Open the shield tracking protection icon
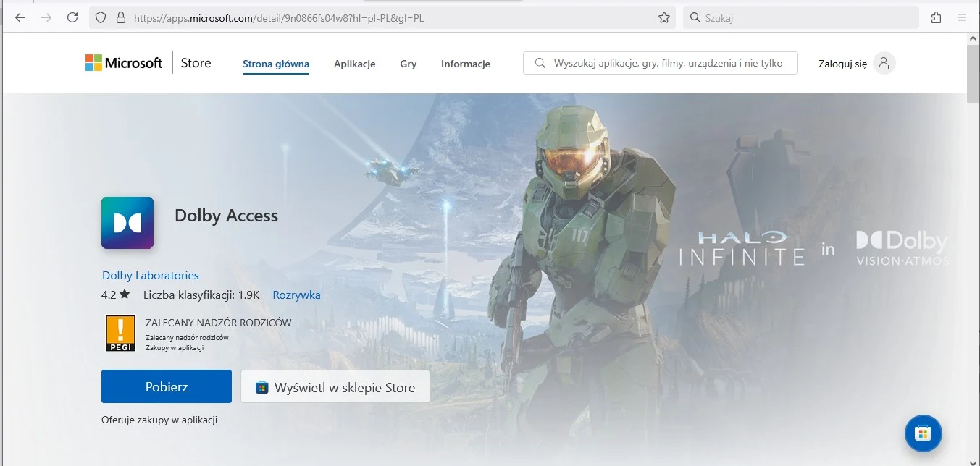Screen dimensions: 980x466 point(101,17)
